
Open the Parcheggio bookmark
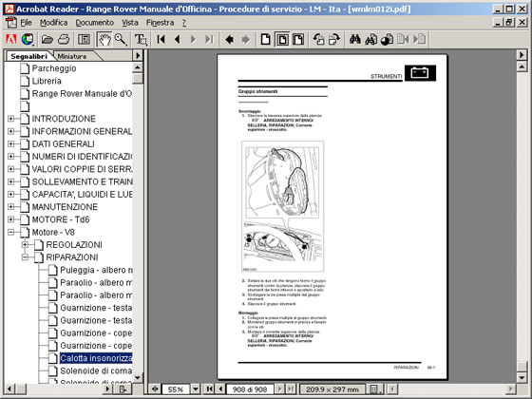click(53, 68)
